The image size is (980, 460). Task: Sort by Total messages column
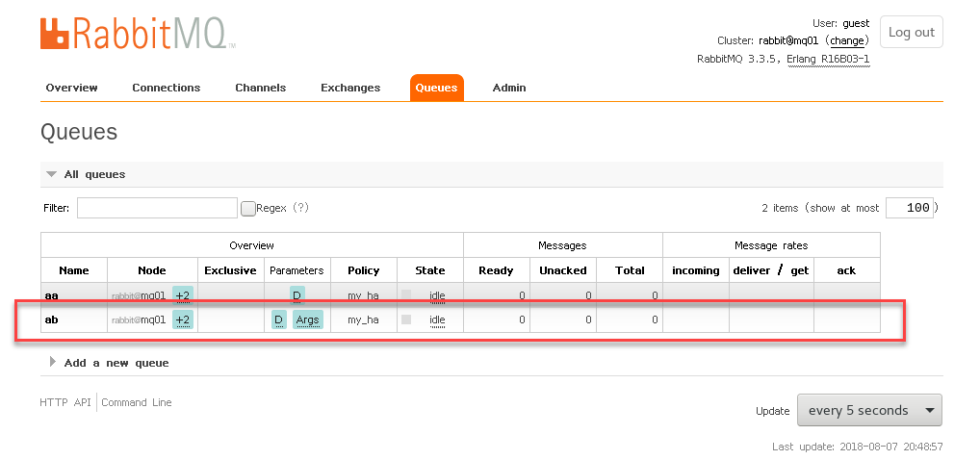(x=630, y=270)
